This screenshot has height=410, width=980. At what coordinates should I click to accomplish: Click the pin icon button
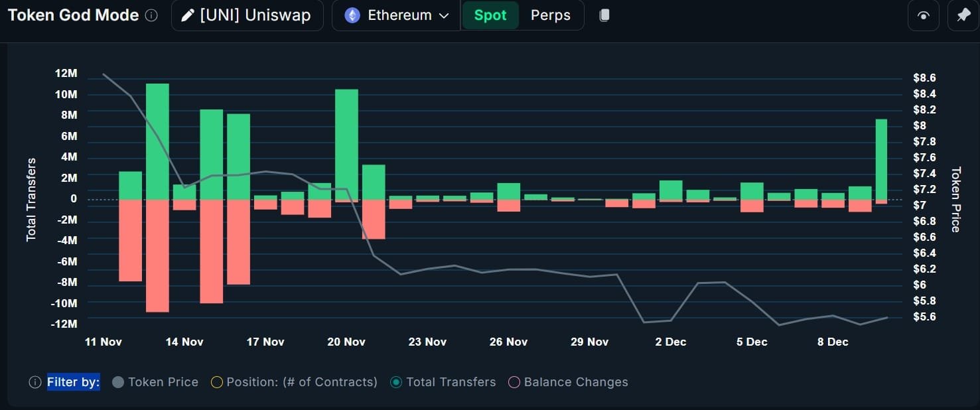coord(963,15)
